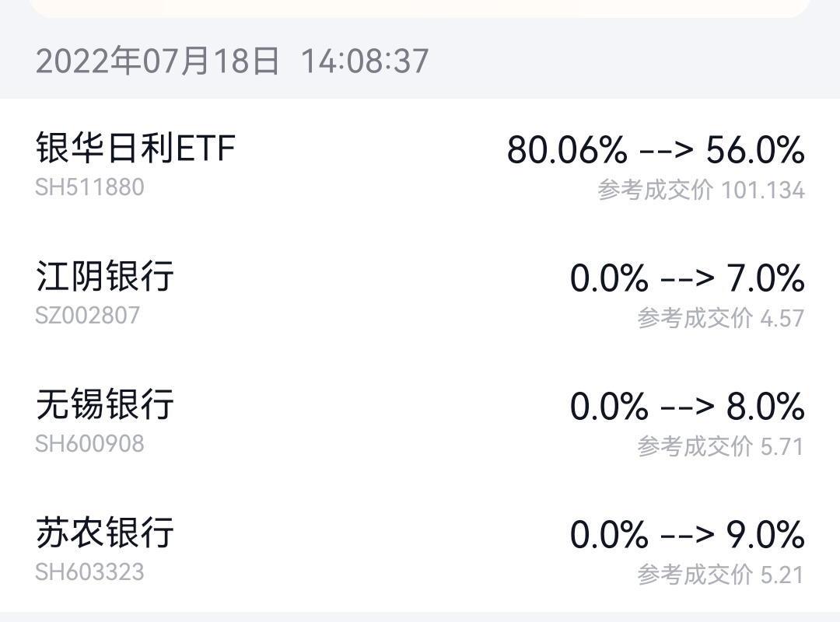840x622 pixels.
Task: Click the SH511880 stock code
Action: click(x=89, y=188)
